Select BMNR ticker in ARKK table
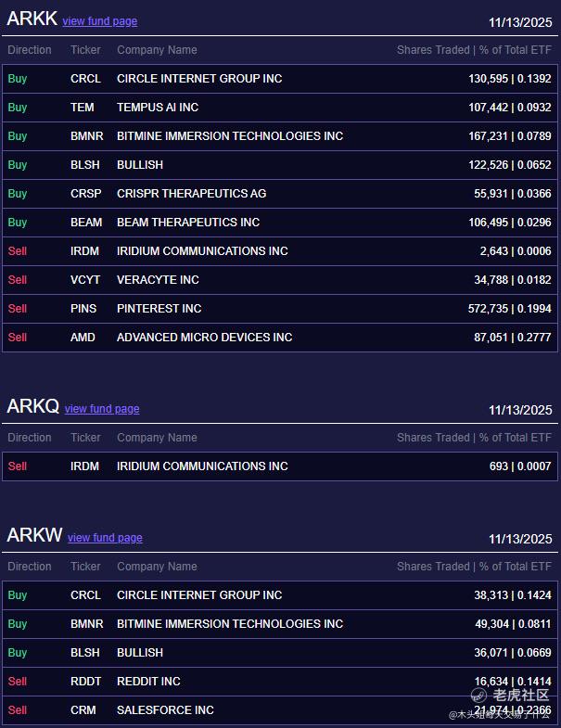Image resolution: width=561 pixels, height=728 pixels. click(x=87, y=136)
